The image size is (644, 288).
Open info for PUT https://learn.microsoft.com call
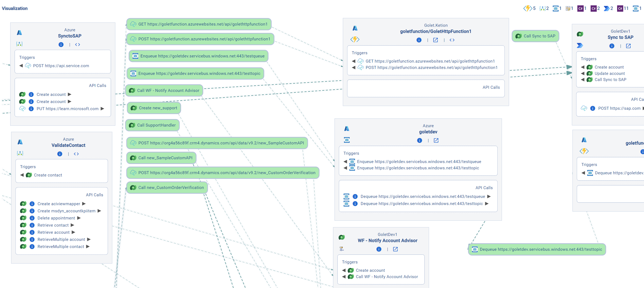coord(31,109)
